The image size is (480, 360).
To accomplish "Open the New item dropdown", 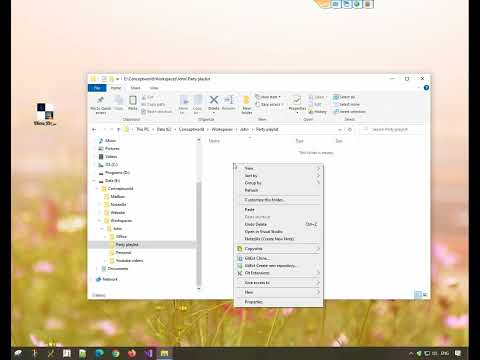I will click(x=268, y=97).
